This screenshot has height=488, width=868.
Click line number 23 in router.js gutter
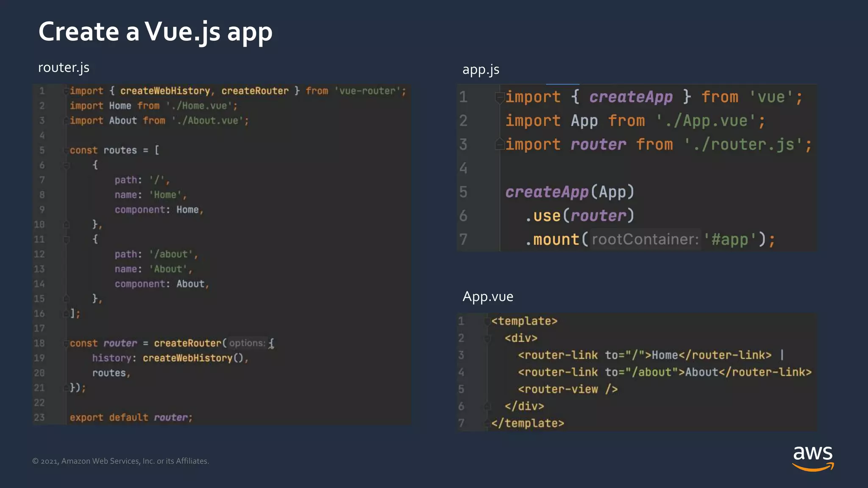(x=39, y=418)
